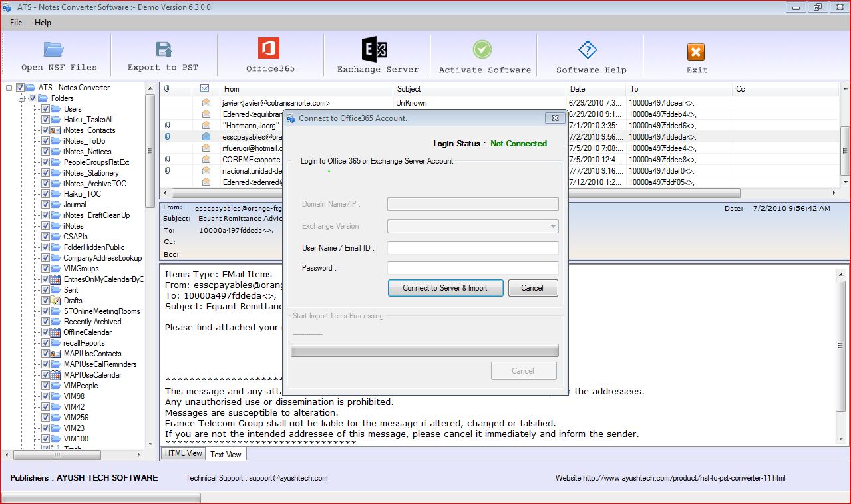
Task: Click the Password input field
Action: (x=473, y=268)
